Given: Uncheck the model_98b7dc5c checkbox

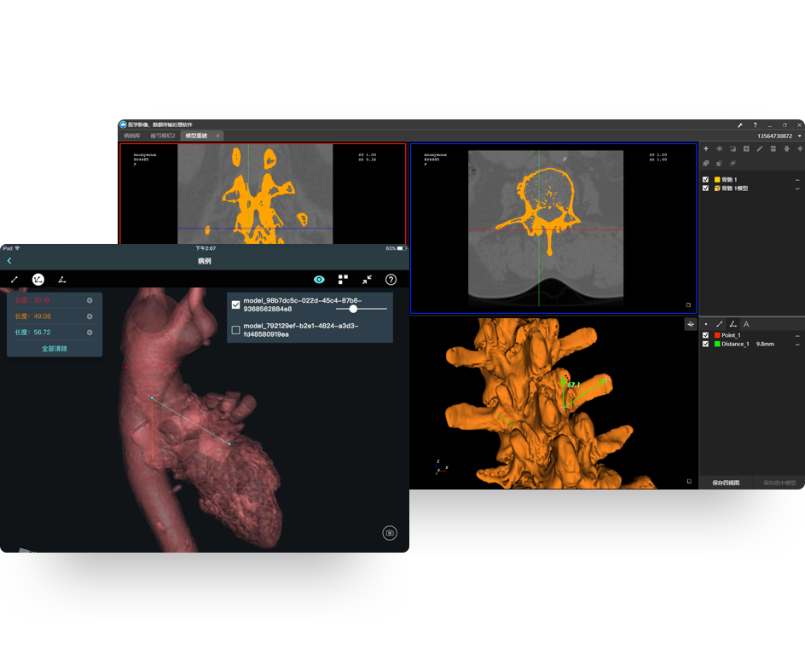Looking at the screenshot, I should pyautogui.click(x=236, y=304).
